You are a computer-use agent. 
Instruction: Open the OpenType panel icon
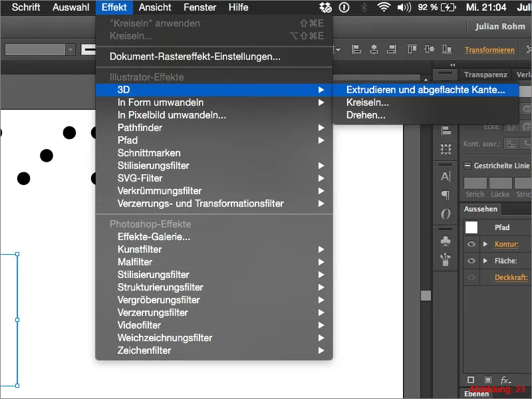point(446,213)
